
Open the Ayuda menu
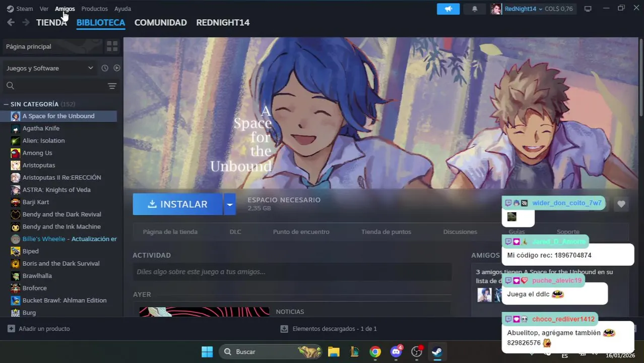(122, 9)
